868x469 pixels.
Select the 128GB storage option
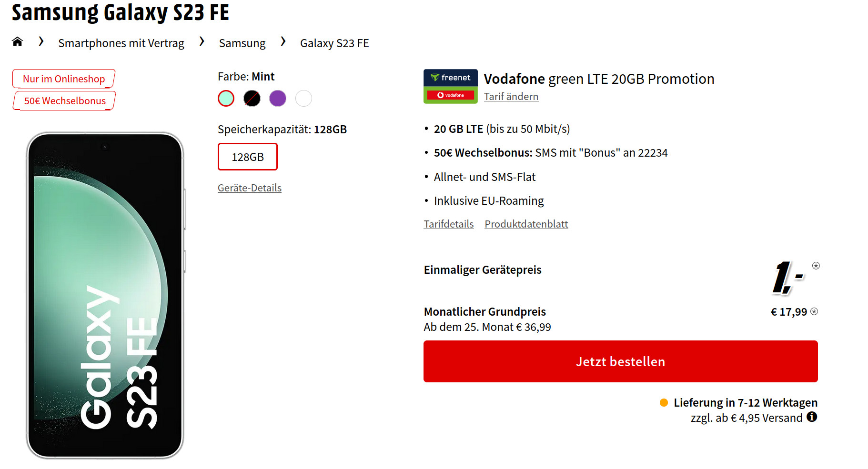(x=247, y=156)
